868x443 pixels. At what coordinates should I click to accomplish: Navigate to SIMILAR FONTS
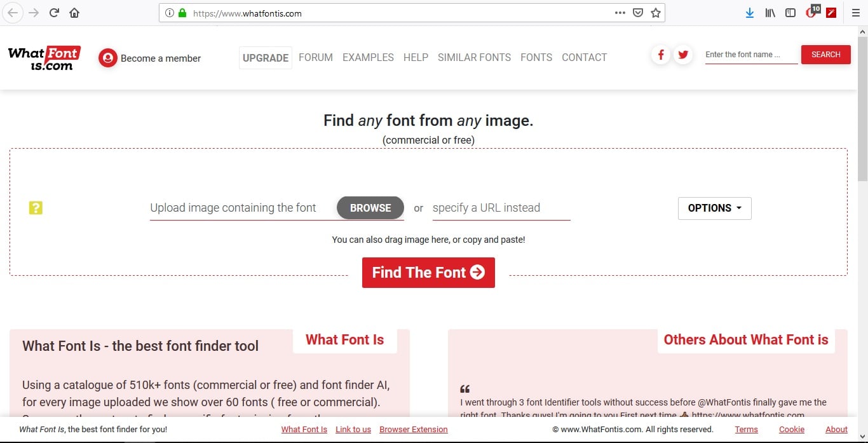tap(474, 57)
